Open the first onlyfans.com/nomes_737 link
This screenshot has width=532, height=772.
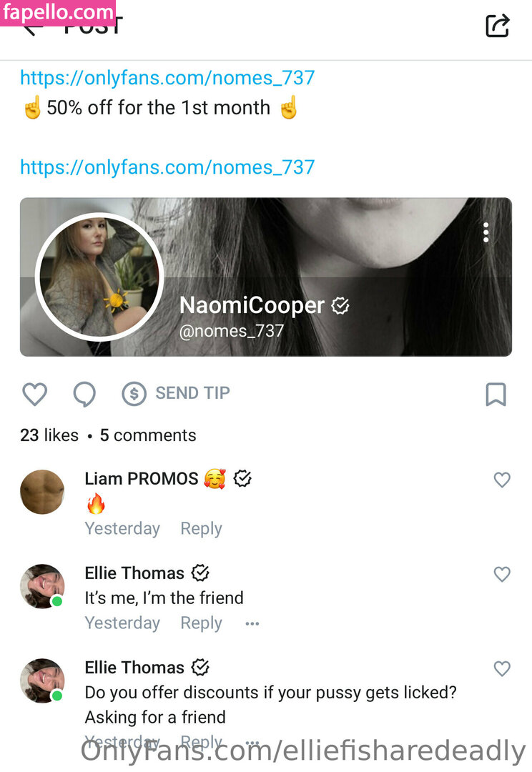click(167, 77)
